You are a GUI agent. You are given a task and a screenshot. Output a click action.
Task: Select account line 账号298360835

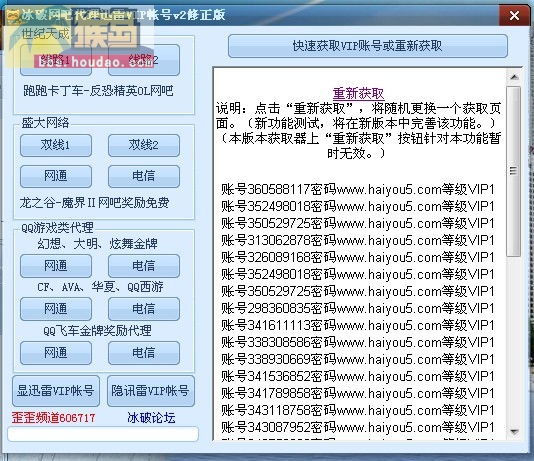tap(358, 308)
